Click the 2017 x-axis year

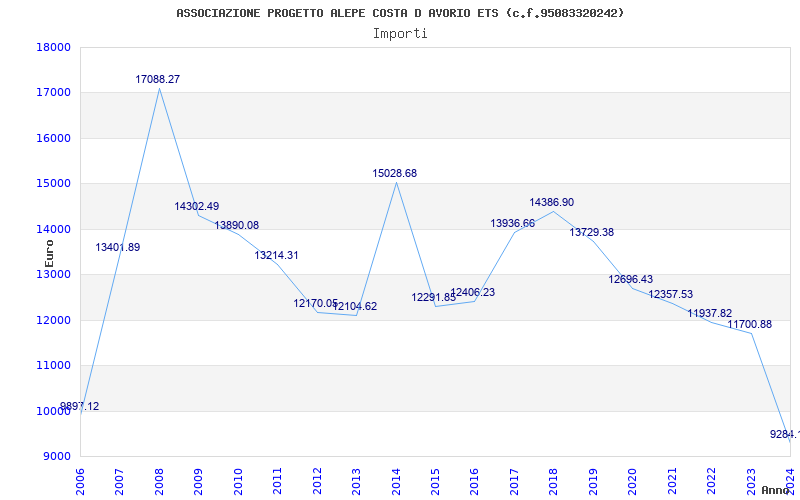click(514, 482)
